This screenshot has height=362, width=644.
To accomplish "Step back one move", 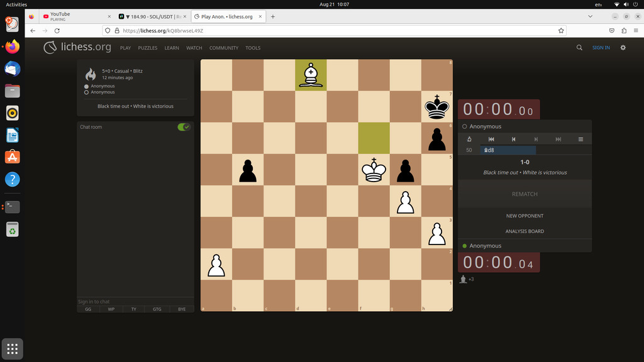I will click(x=513, y=139).
